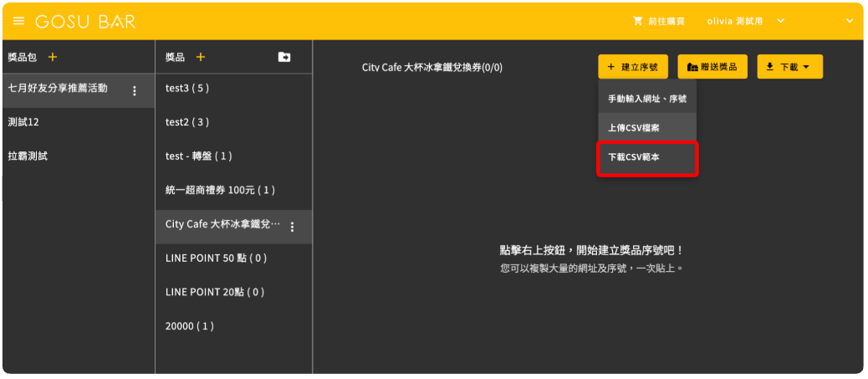Click the 獎品包 column heading
Viewport: 868px width, 379px height.
coord(22,57)
